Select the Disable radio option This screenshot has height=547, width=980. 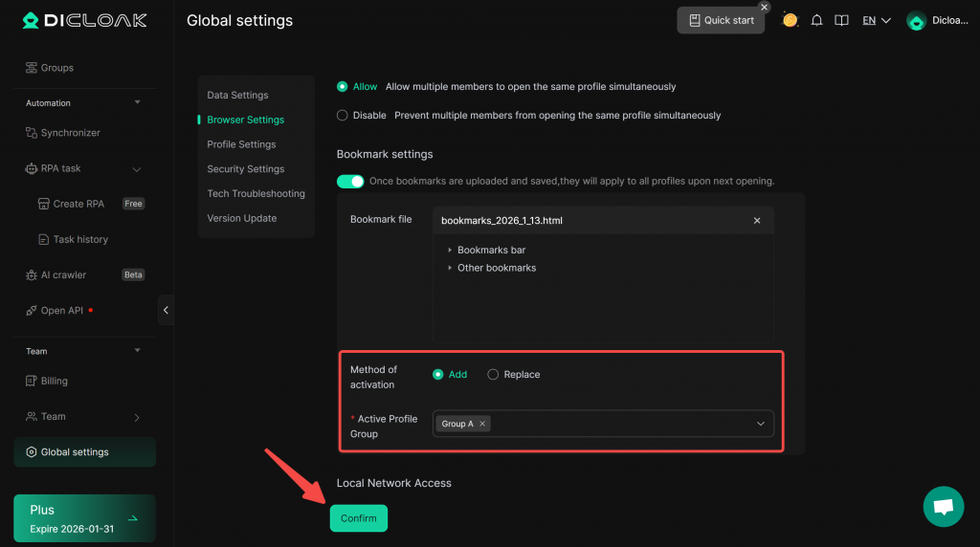(343, 116)
